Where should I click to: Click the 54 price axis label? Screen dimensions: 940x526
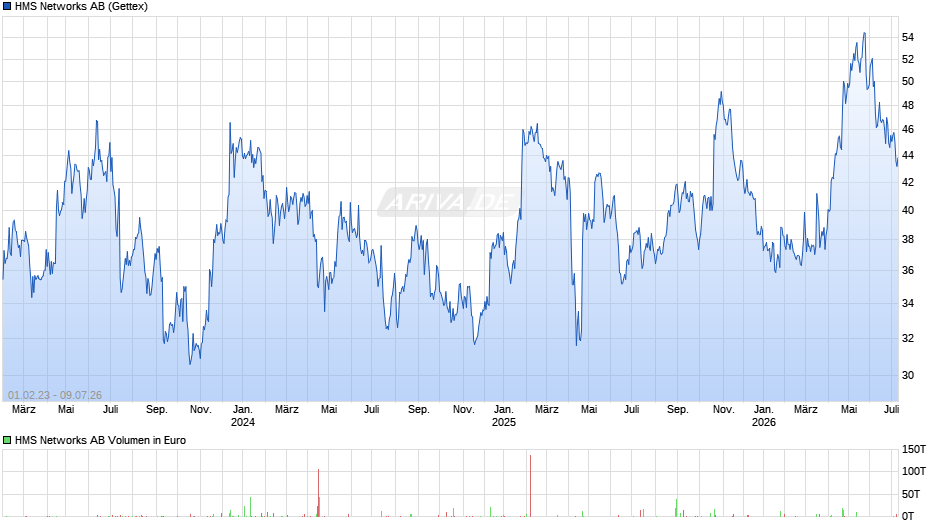click(908, 37)
